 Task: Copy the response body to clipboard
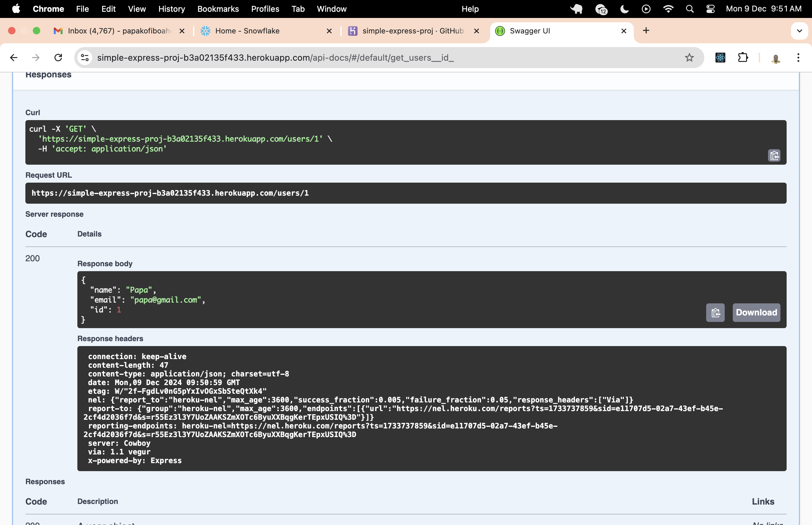click(x=715, y=313)
